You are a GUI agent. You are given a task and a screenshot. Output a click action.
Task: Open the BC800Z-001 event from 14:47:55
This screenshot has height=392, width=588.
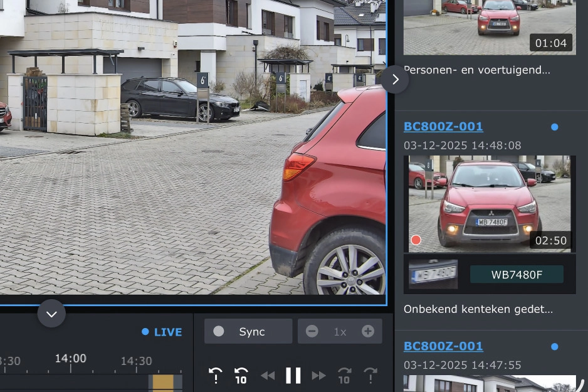point(443,346)
